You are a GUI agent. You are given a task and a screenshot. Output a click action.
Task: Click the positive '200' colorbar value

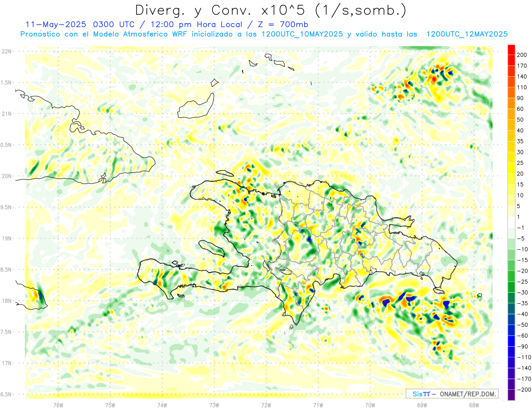[x=522, y=55]
